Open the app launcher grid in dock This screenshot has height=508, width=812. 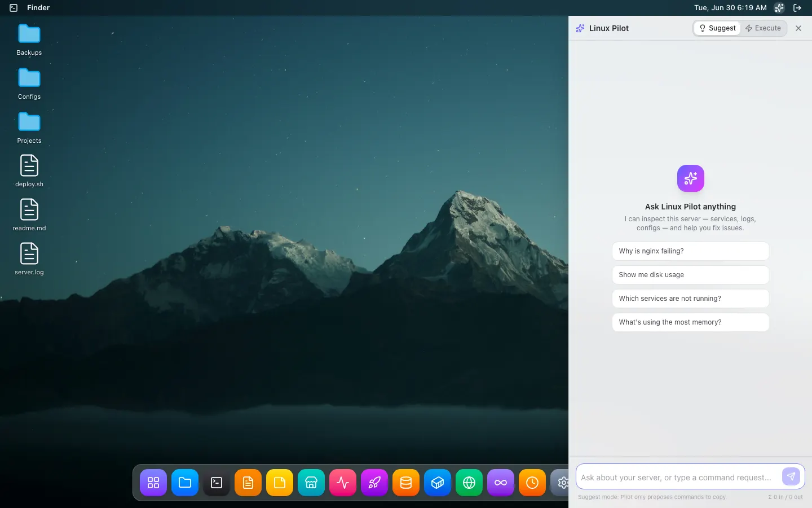pyautogui.click(x=153, y=483)
